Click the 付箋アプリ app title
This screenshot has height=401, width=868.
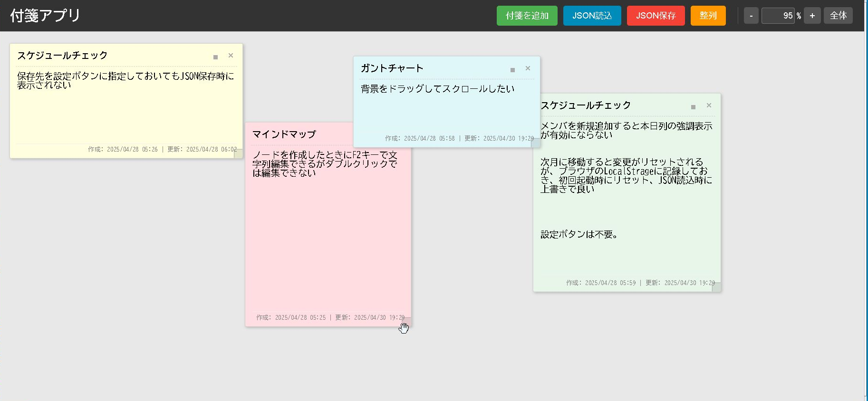45,16
